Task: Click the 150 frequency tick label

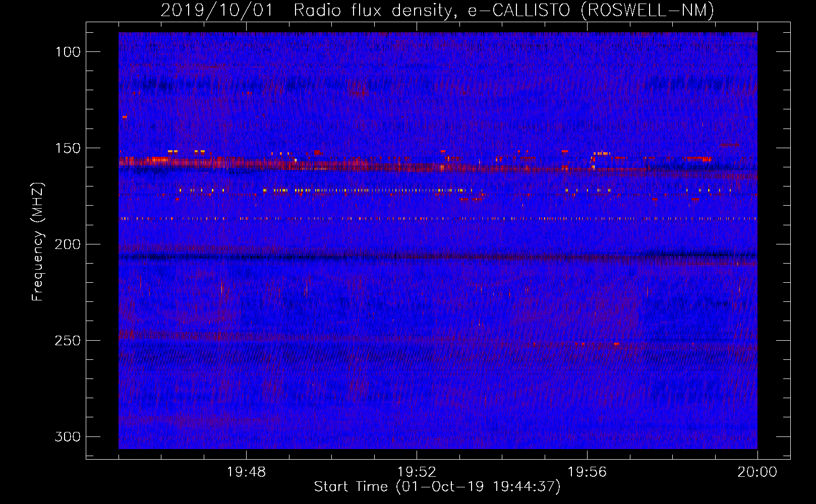Action: pyautogui.click(x=68, y=148)
